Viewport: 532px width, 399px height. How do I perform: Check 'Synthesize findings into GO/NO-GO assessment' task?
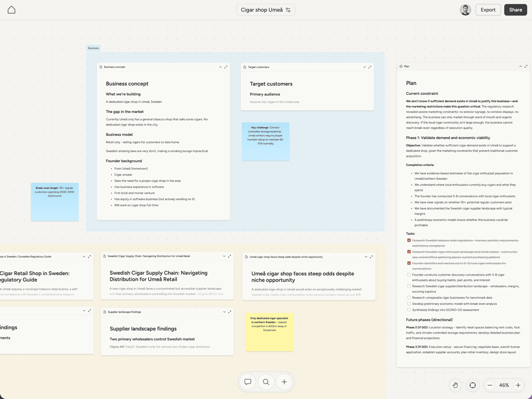coord(409,309)
